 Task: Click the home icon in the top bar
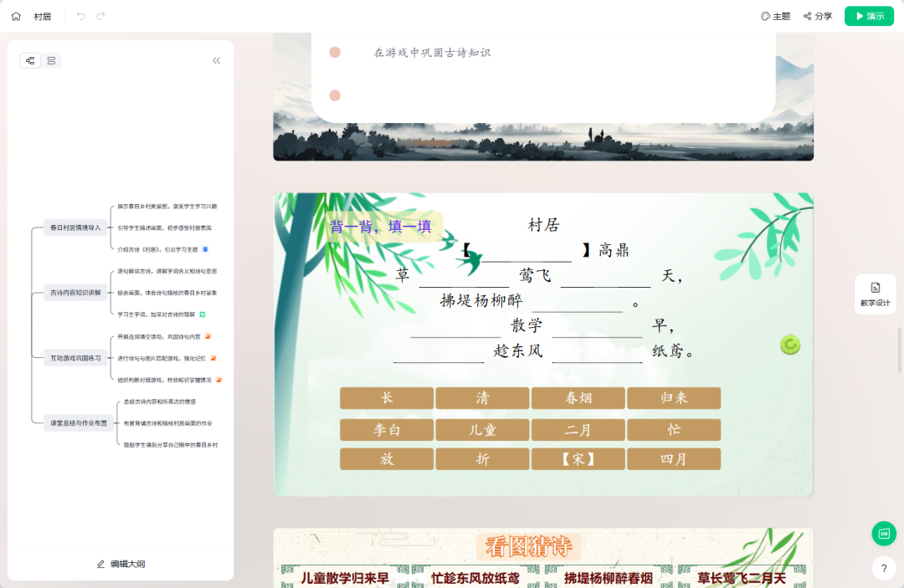click(15, 15)
